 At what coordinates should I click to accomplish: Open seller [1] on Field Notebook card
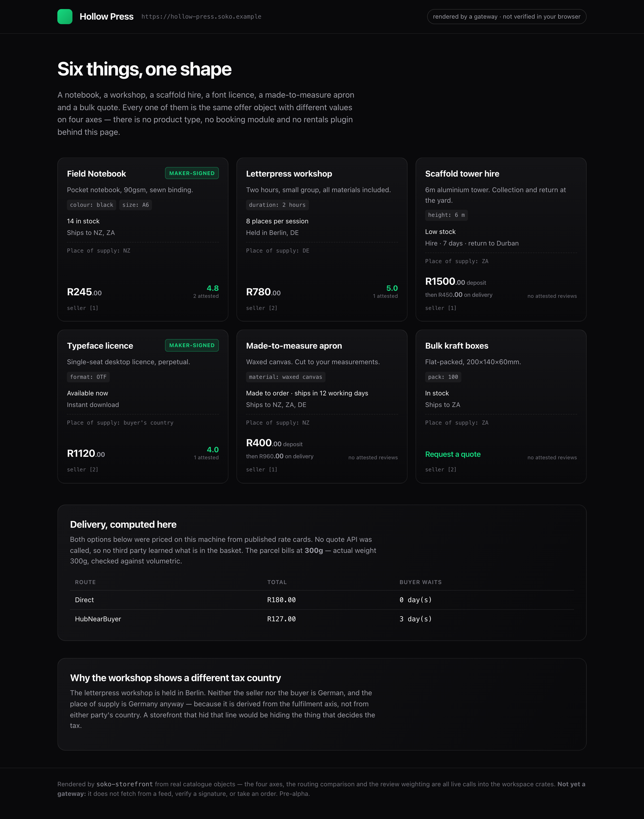(83, 308)
